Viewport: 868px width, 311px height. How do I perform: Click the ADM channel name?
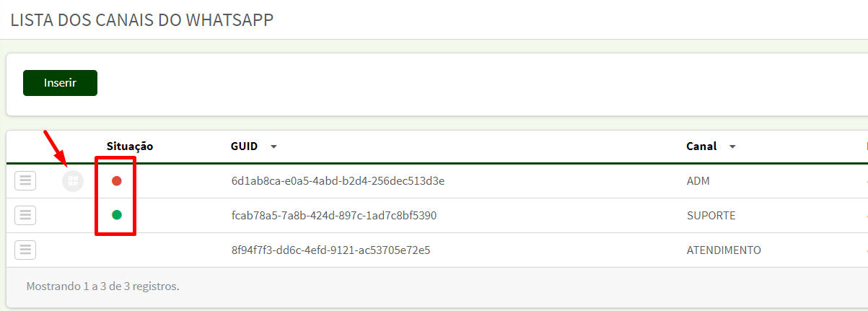pos(698,180)
